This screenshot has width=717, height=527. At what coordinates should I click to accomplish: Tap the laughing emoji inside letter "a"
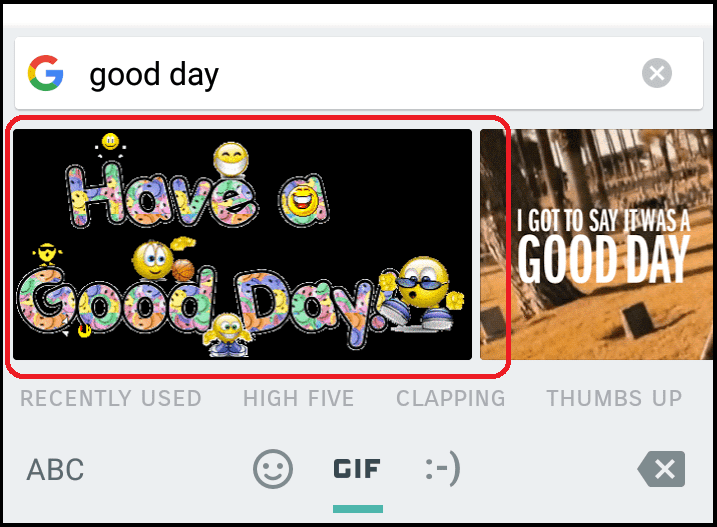point(302,200)
